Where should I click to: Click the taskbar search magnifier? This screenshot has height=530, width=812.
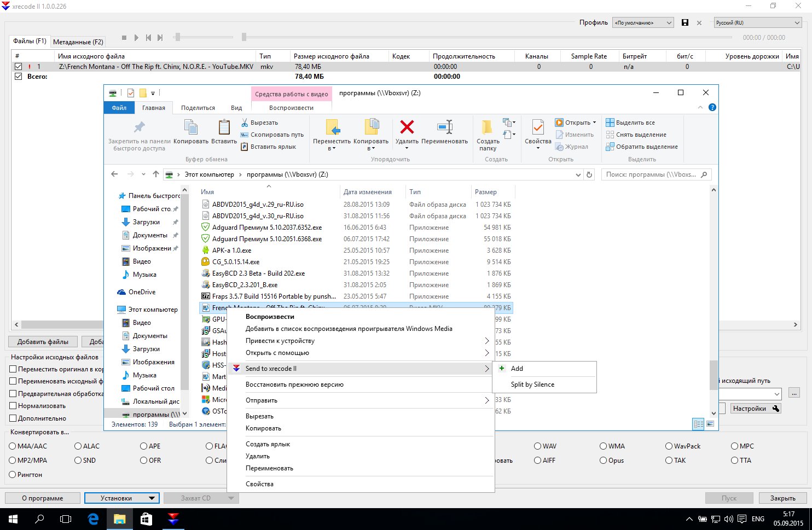tap(39, 519)
